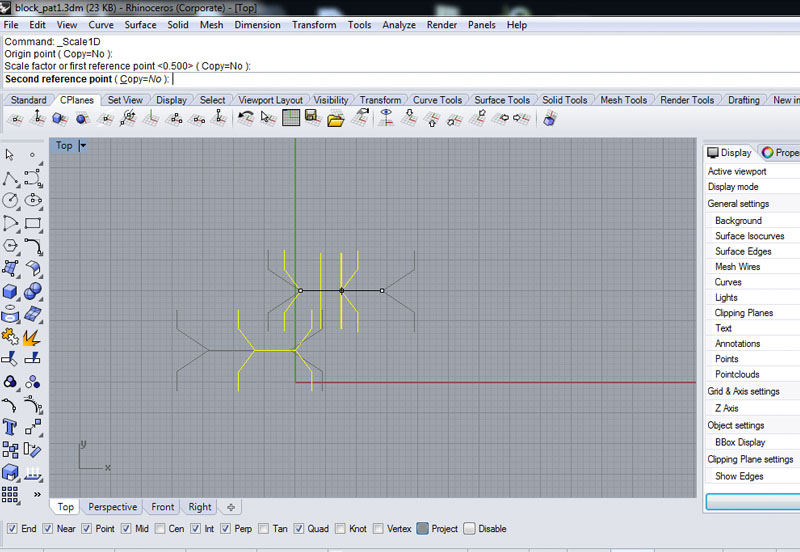Enable the Cen osnap checkbox
The width and height of the screenshot is (800, 552).
[160, 529]
